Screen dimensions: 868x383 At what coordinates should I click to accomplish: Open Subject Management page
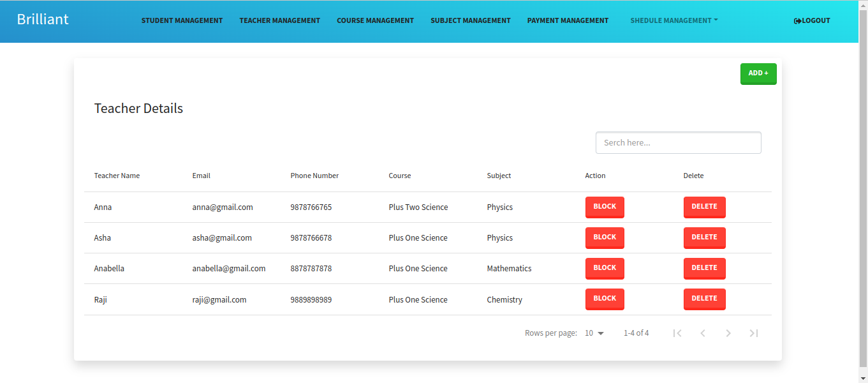point(471,20)
